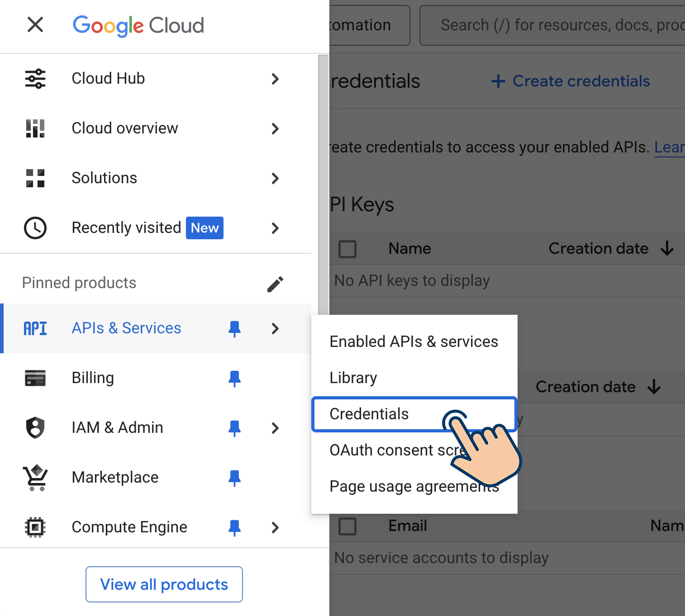Click the Cloud overview dashboard icon

click(x=35, y=128)
